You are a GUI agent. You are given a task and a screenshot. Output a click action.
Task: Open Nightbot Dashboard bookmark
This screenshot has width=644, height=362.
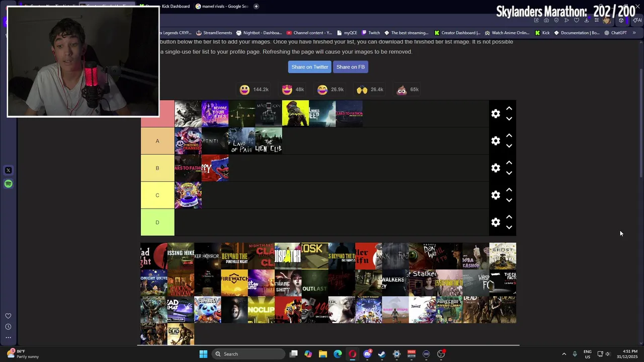[259, 33]
